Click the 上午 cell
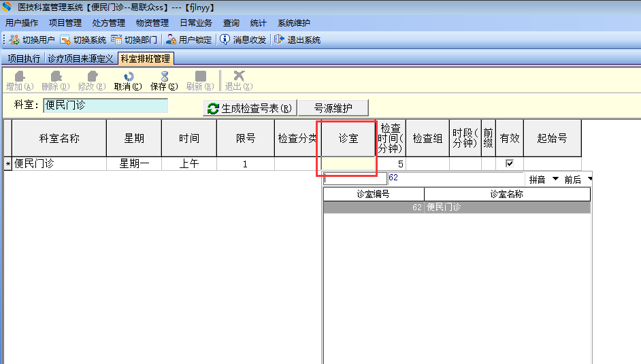Image resolution: width=641 pixels, height=364 pixels. tap(189, 164)
